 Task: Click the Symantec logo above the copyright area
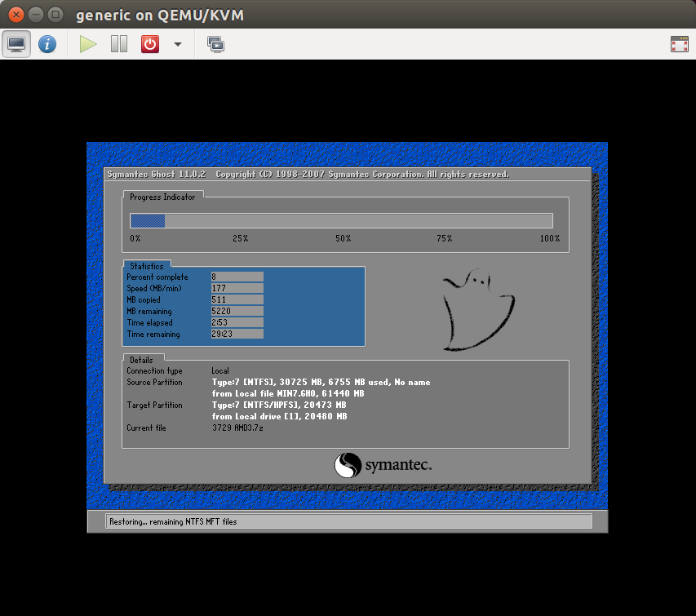coord(382,466)
